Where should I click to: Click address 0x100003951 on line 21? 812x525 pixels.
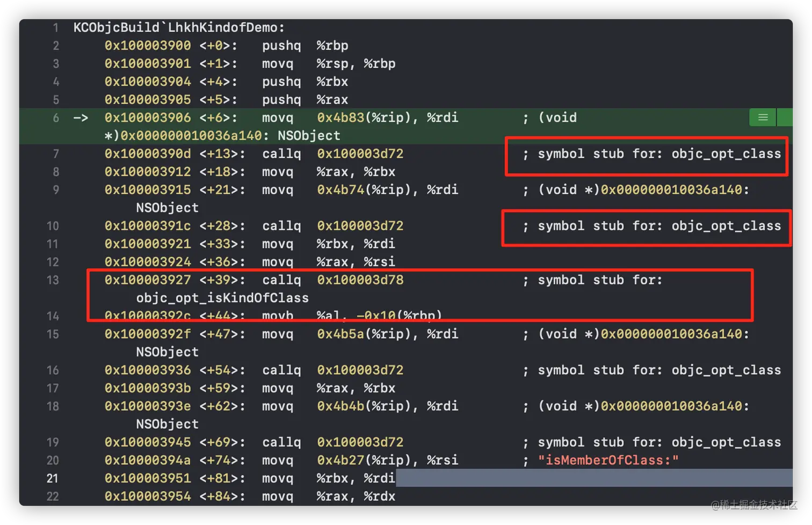148,478
